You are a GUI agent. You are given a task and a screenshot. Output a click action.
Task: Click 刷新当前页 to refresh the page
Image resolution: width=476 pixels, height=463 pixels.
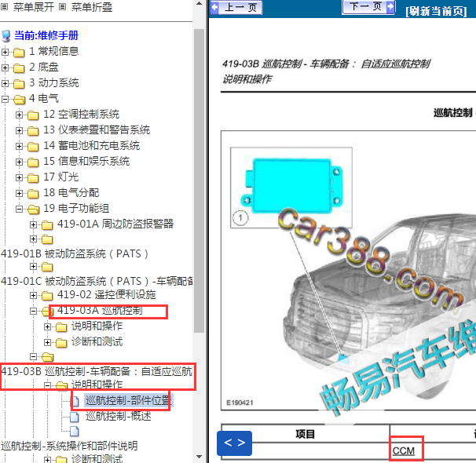click(x=438, y=11)
